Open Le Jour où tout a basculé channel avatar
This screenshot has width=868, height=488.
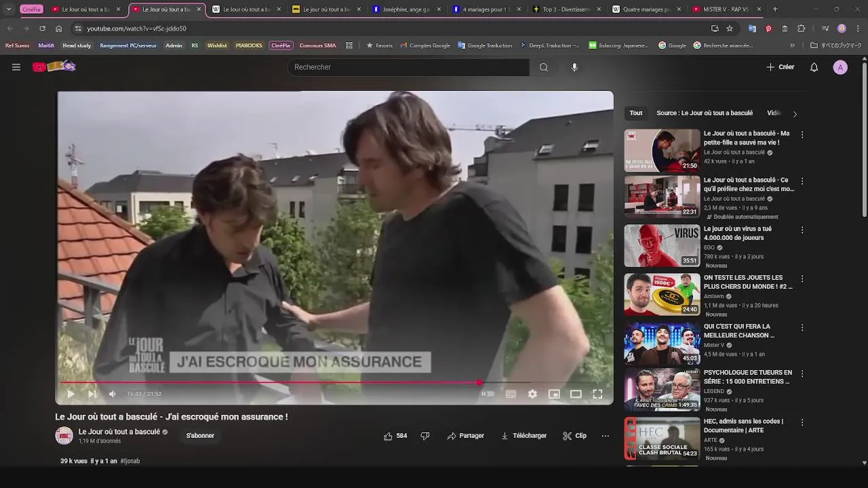pos(64,436)
